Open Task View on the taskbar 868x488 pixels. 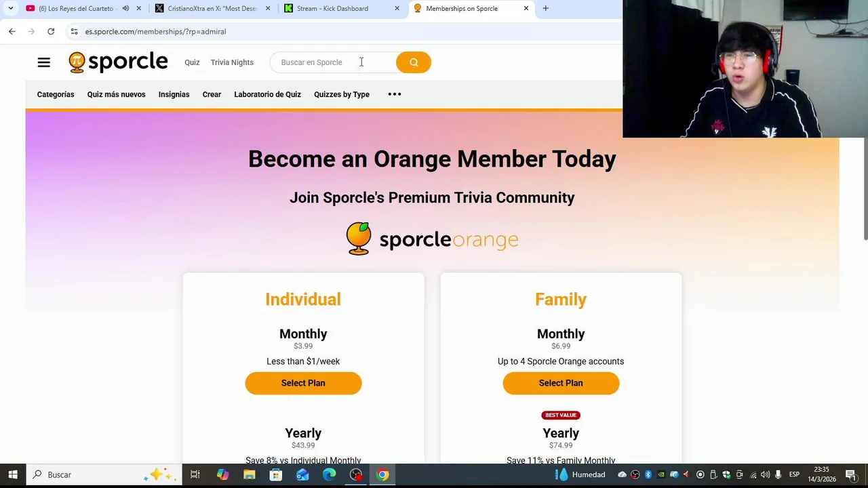pyautogui.click(x=195, y=474)
